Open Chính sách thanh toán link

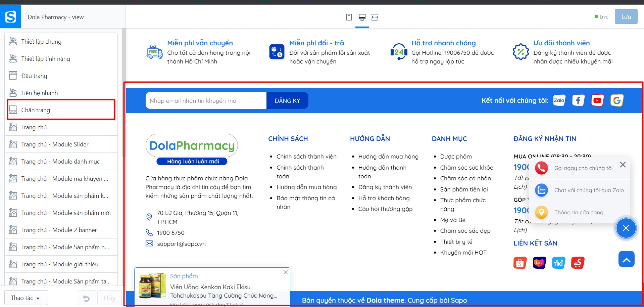[x=300, y=172]
